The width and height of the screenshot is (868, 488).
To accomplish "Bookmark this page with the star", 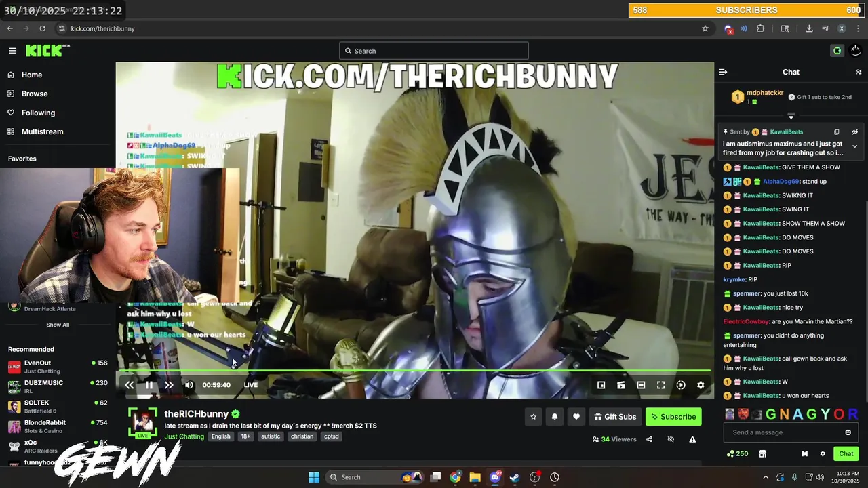I will point(705,28).
